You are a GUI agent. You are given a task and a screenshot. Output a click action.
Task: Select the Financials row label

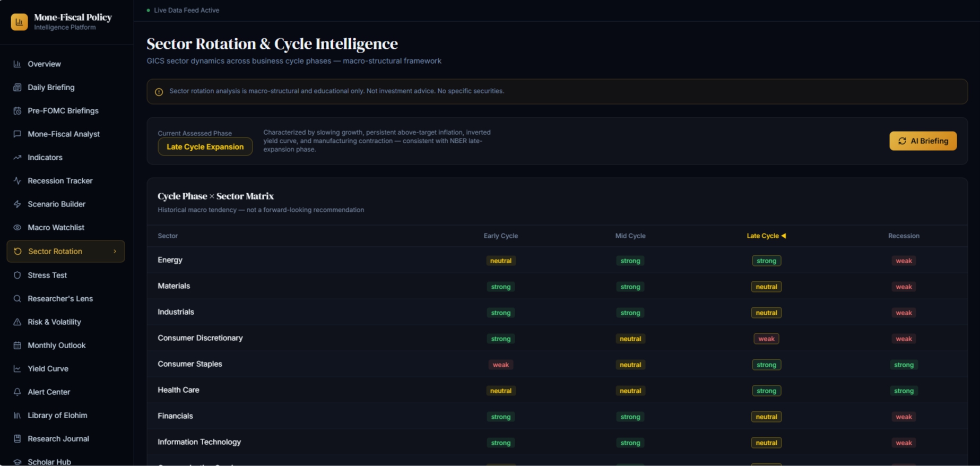pyautogui.click(x=175, y=416)
